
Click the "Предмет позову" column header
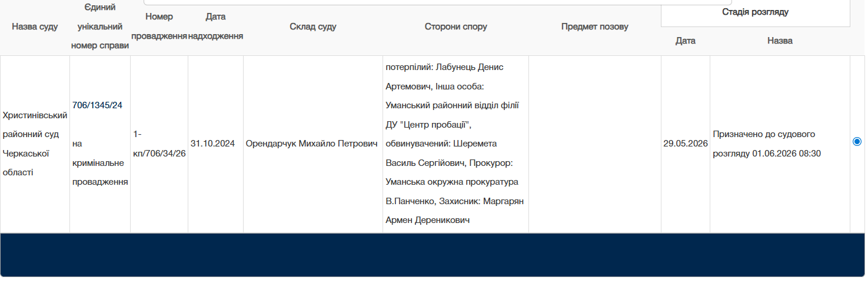click(x=595, y=26)
